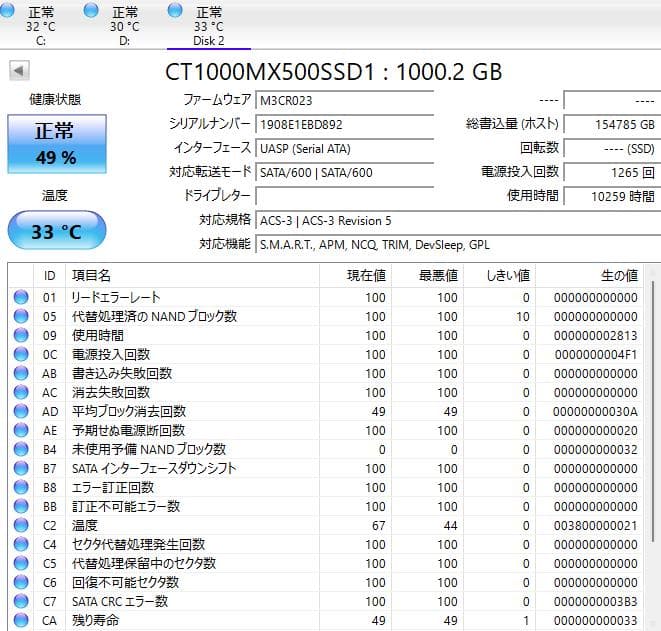661x631 pixels.
Task: Click the power on count value 1265 回
Action: click(x=612, y=172)
